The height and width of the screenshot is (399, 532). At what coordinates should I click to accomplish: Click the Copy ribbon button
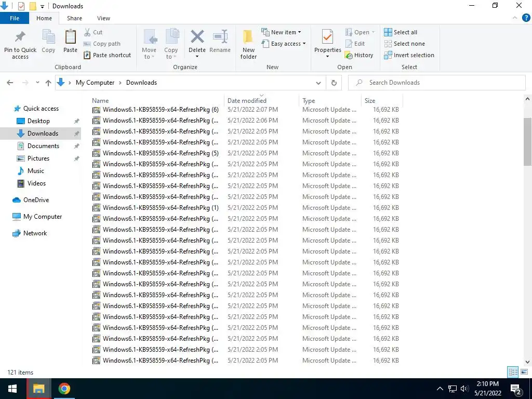[48, 42]
